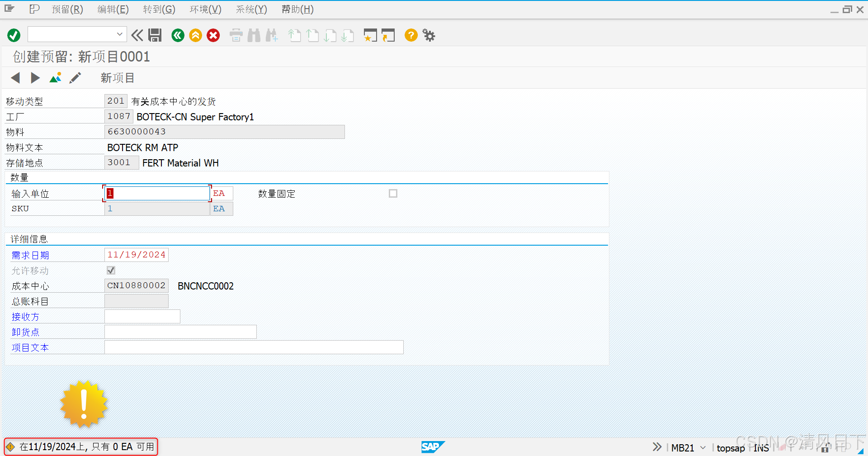868x456 pixels.
Task: Click the flag icon beside menu bar
Action: coord(34,9)
